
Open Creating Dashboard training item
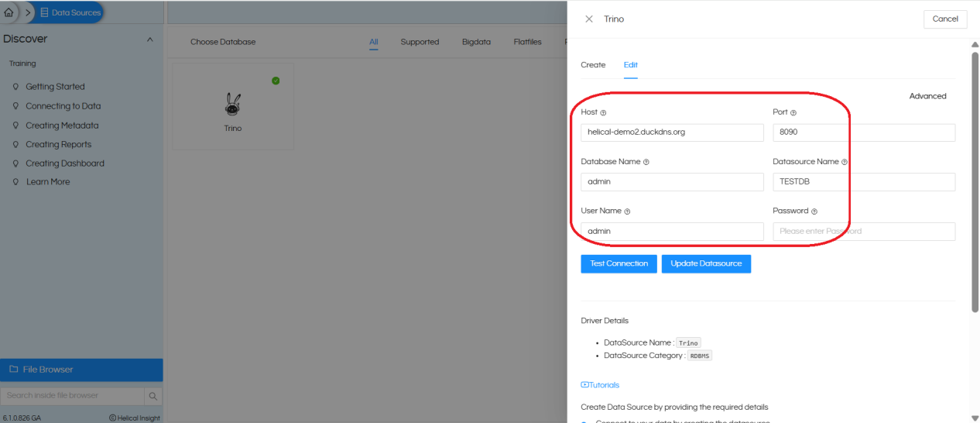(x=65, y=163)
